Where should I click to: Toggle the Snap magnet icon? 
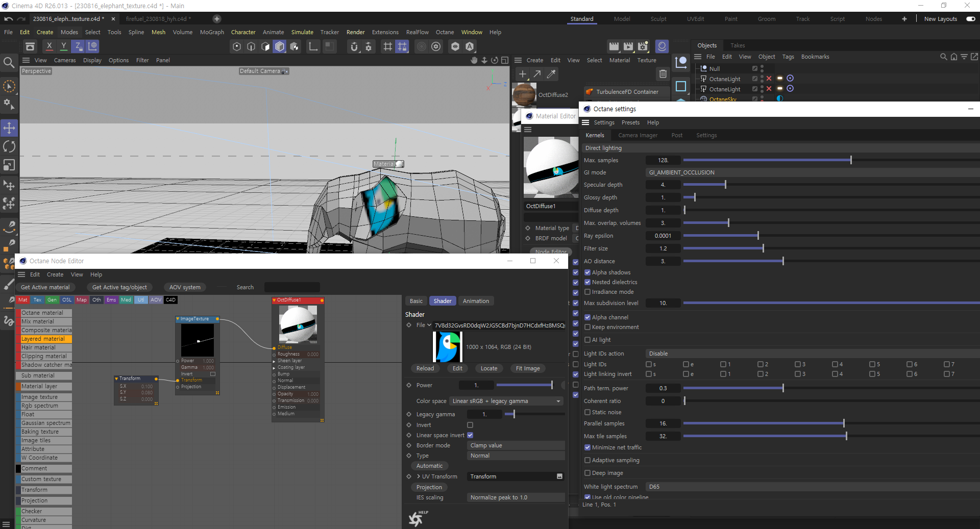(354, 46)
